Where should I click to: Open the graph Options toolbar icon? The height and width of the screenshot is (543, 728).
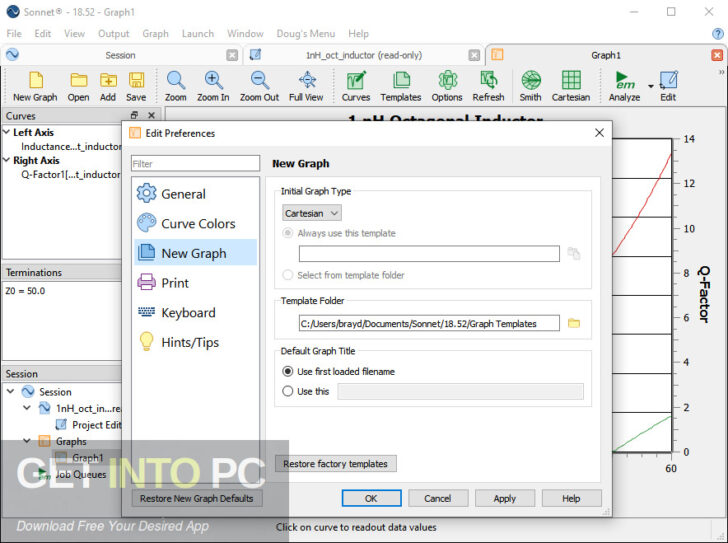point(447,86)
